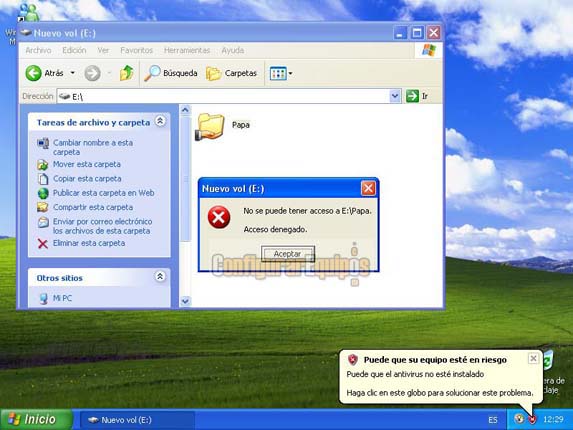The height and width of the screenshot is (430, 573).
Task: Click the drive icon in Explorer title bar
Action: click(26, 33)
